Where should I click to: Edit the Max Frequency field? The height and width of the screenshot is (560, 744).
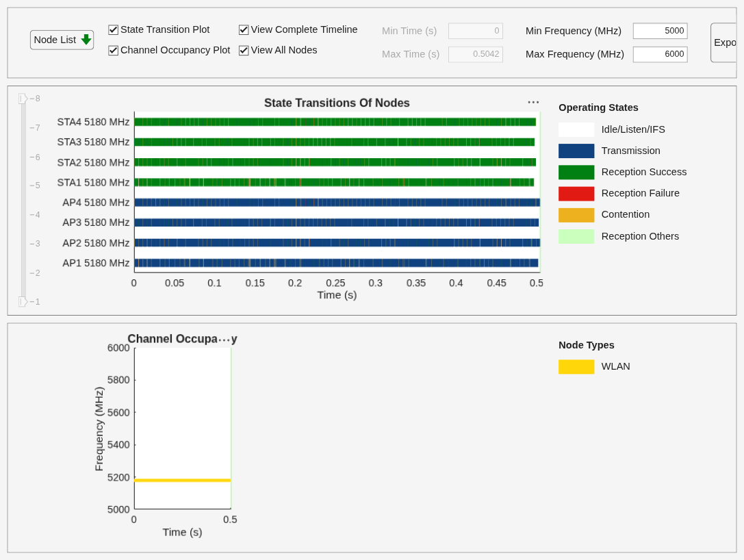pyautogui.click(x=660, y=54)
